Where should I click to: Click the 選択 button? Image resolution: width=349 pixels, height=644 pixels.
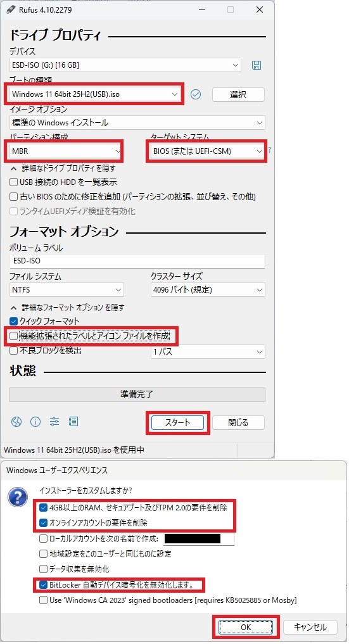point(238,94)
